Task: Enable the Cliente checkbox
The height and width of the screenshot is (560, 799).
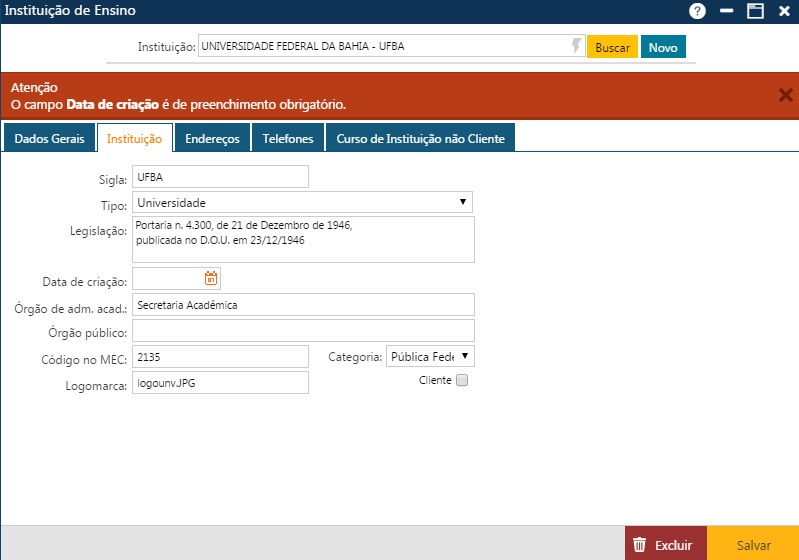Action: tap(462, 380)
